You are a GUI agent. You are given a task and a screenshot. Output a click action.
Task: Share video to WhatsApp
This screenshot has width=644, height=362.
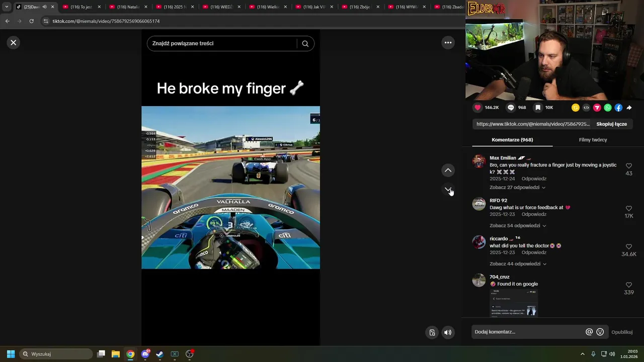608,108
